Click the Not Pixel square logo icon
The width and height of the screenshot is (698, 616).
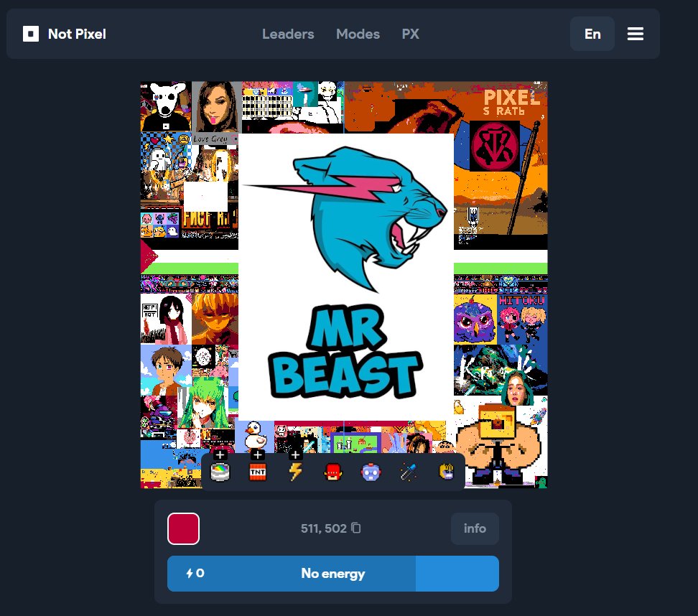(x=31, y=34)
